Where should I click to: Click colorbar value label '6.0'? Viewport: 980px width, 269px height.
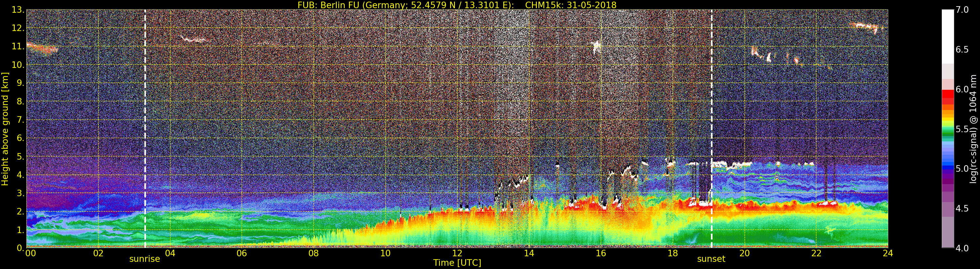[x=962, y=89]
